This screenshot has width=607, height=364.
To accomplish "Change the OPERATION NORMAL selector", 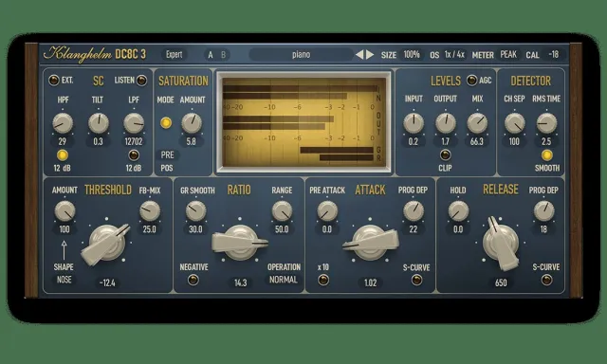I will tap(284, 280).
